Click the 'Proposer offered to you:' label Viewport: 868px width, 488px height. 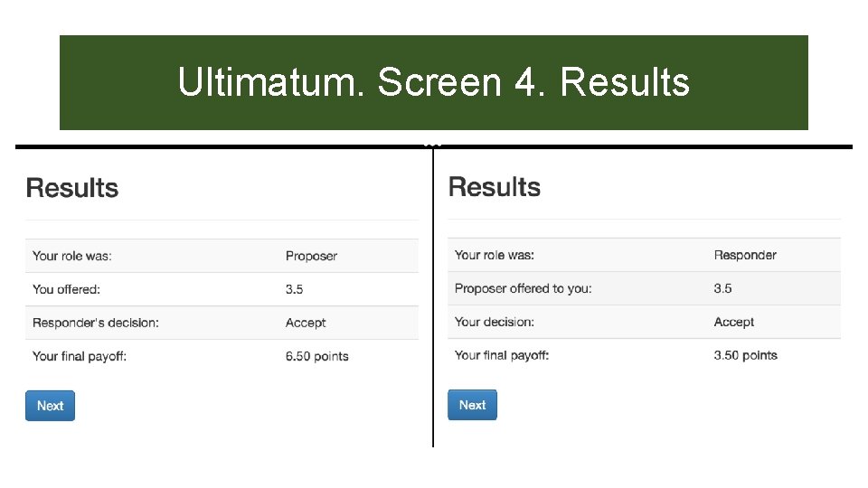click(x=523, y=288)
